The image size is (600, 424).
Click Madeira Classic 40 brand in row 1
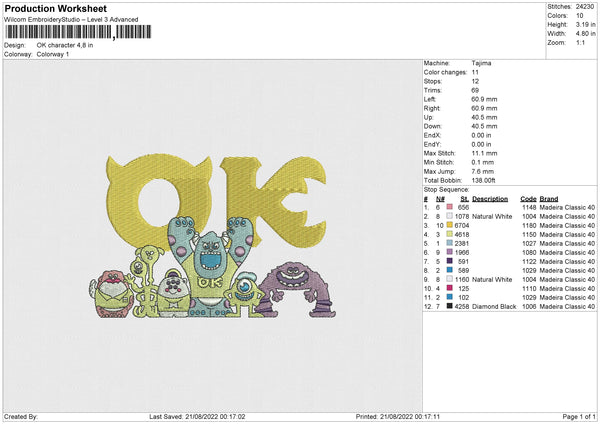567,207
